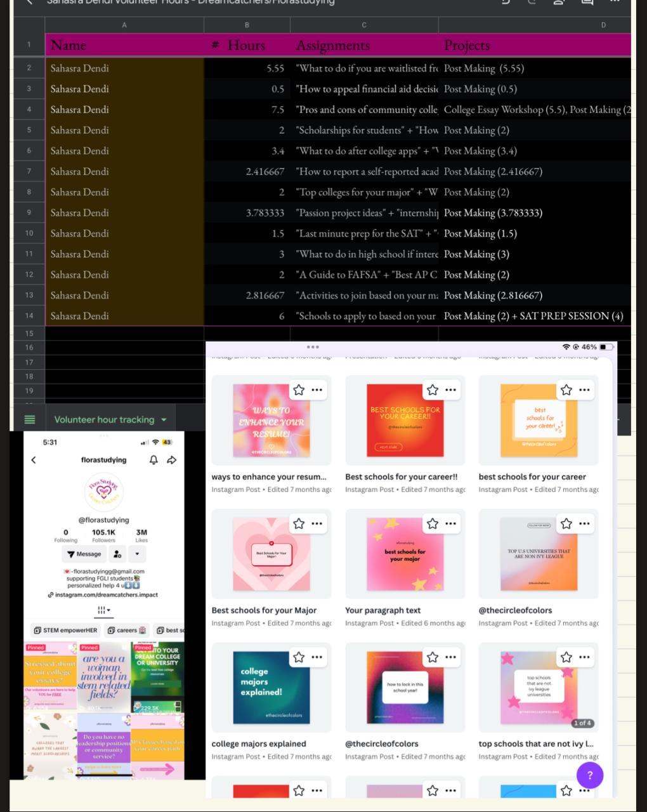This screenshot has width=647, height=812.
Task: Open the all-sheets list hamburger icon
Action: coord(29,419)
